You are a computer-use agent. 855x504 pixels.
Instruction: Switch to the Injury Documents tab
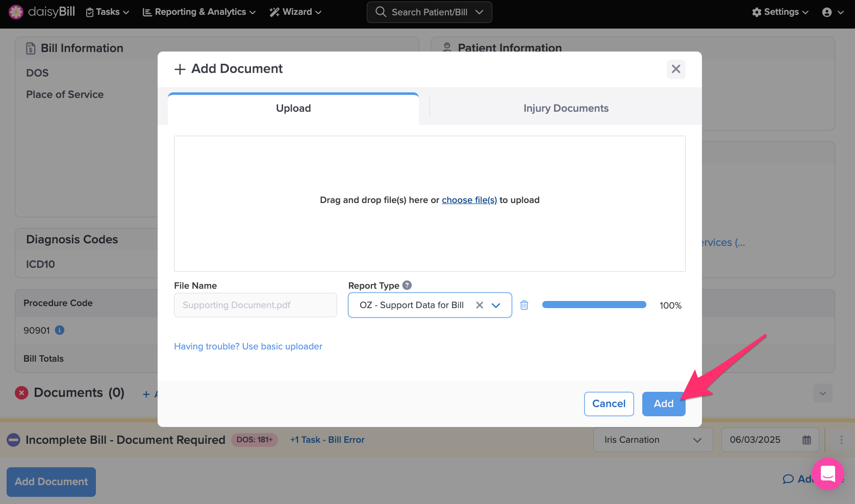click(565, 108)
